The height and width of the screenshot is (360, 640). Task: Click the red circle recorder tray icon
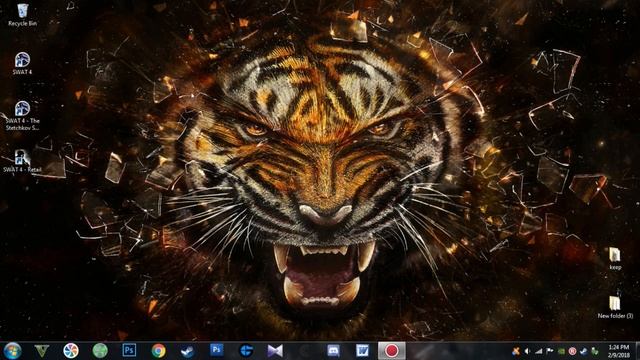(x=572, y=351)
